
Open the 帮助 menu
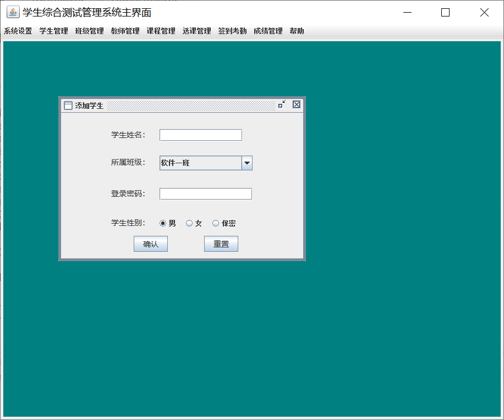297,31
